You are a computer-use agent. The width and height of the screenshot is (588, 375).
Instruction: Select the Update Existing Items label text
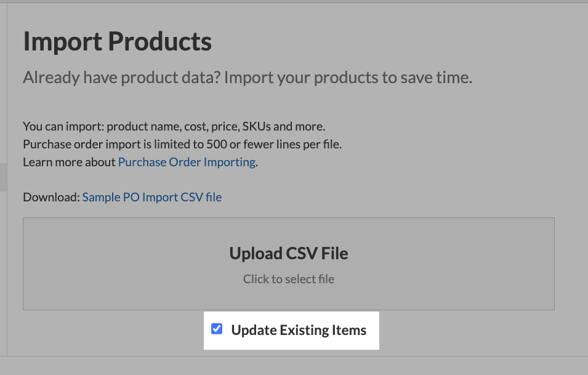[299, 329]
